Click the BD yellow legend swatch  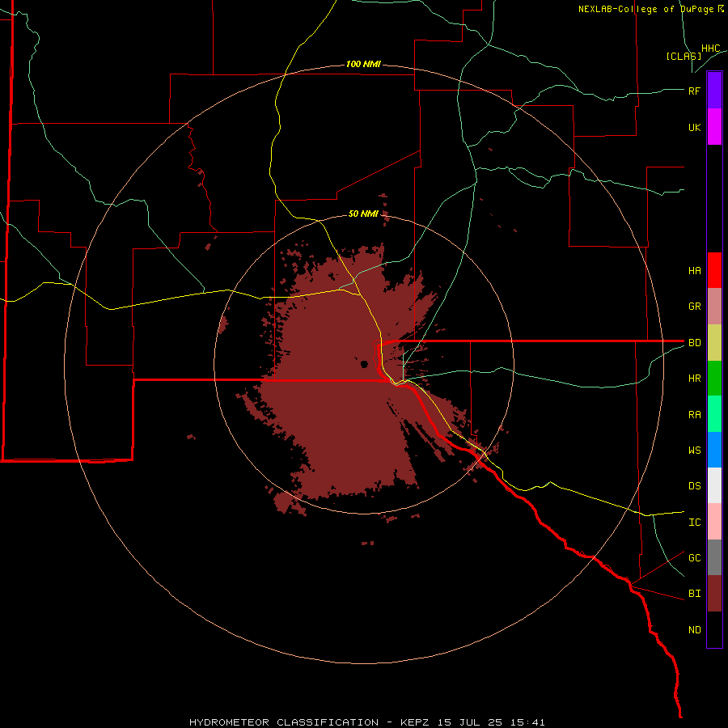pos(714,343)
